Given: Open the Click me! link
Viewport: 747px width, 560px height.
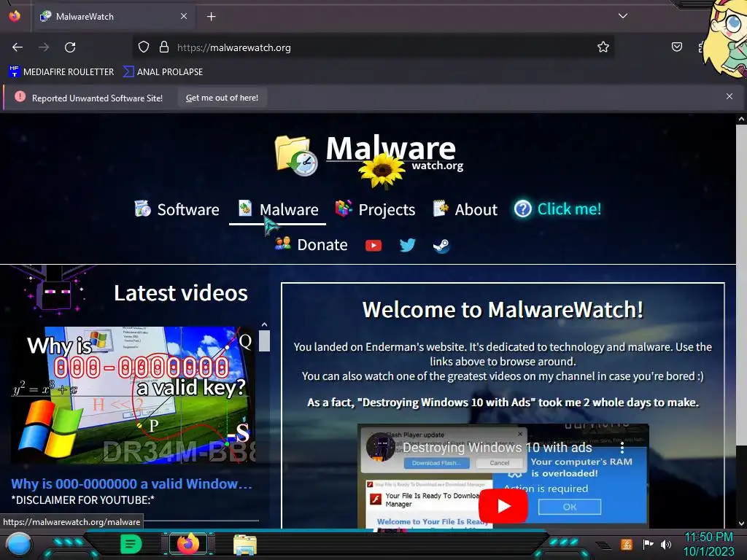Looking at the screenshot, I should point(558,209).
